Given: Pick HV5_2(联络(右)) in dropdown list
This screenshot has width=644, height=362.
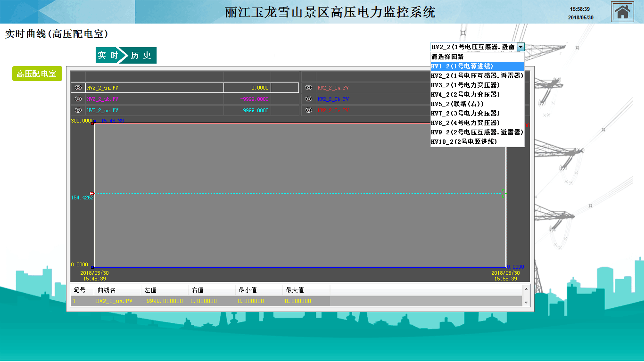Looking at the screenshot, I should pos(477,104).
